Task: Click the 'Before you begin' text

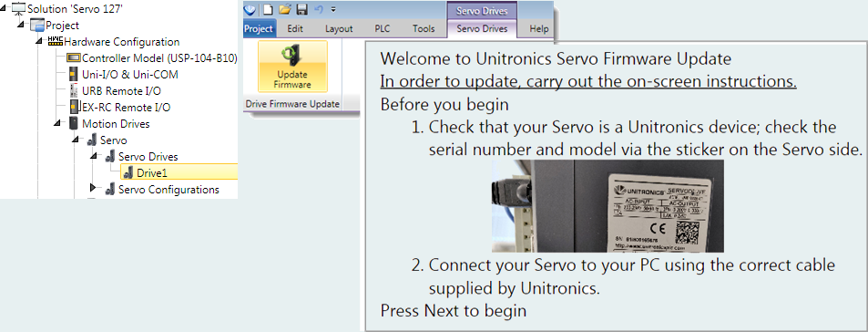Action: point(444,104)
